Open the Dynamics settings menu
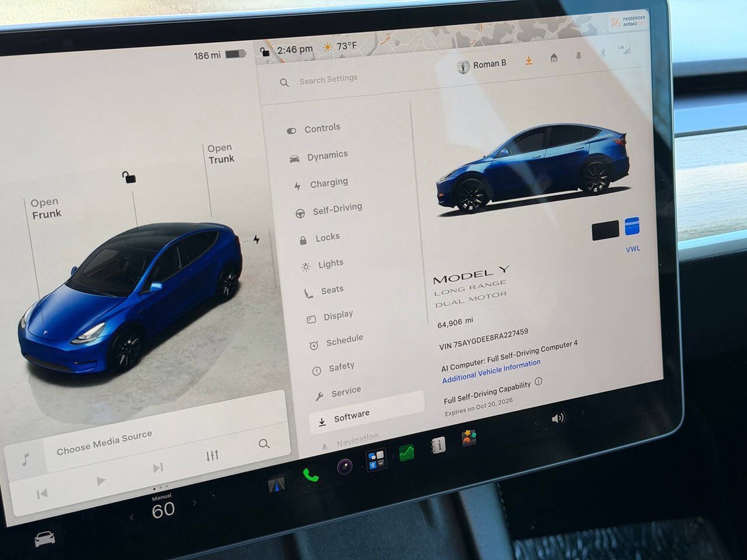The image size is (747, 560). pos(319,156)
